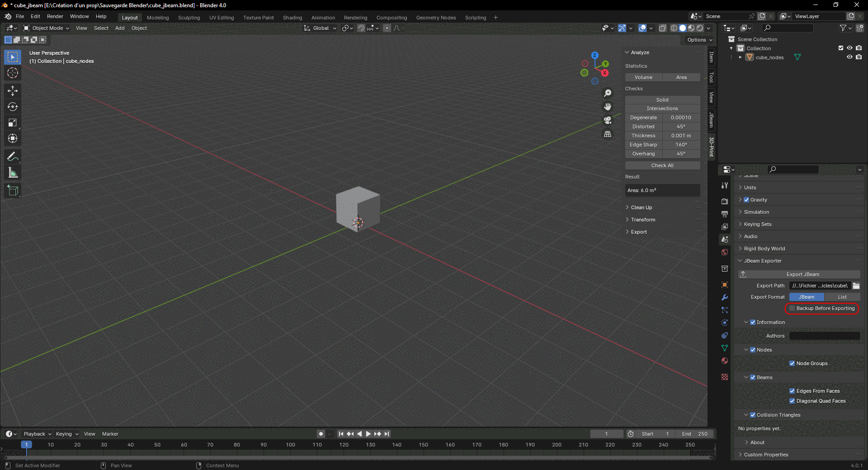Toggle Gravity checkbox
This screenshot has height=470, width=868.
(x=746, y=200)
